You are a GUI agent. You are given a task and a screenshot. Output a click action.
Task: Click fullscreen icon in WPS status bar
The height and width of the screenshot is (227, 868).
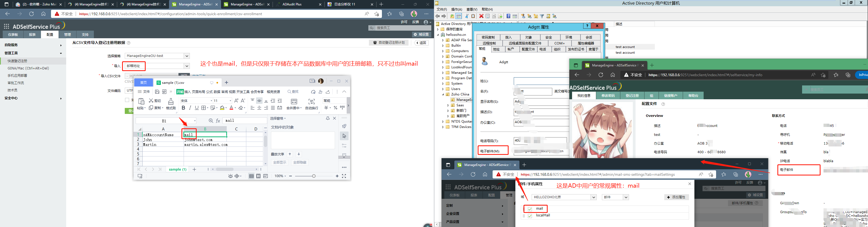344,176
